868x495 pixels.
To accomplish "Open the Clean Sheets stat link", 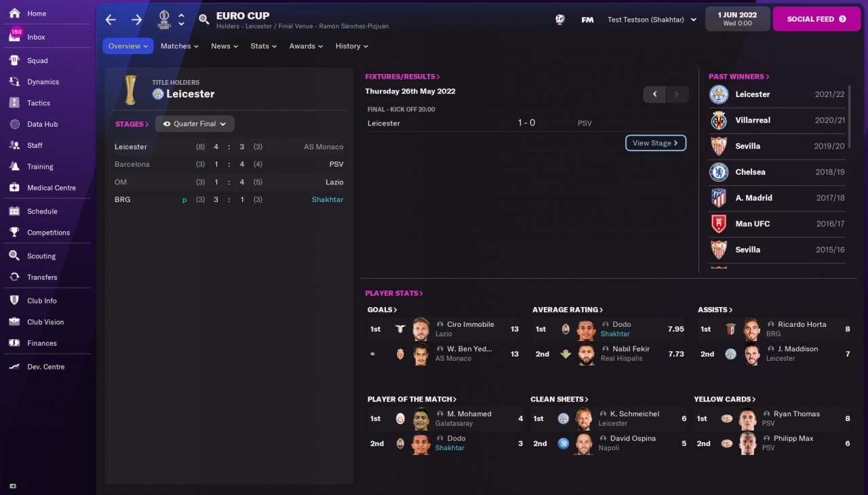I will tap(559, 399).
